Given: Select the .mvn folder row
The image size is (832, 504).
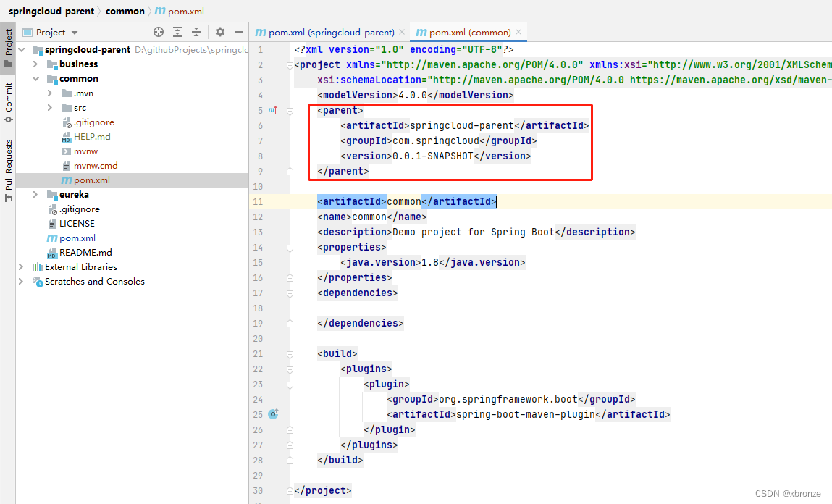Looking at the screenshot, I should [83, 93].
